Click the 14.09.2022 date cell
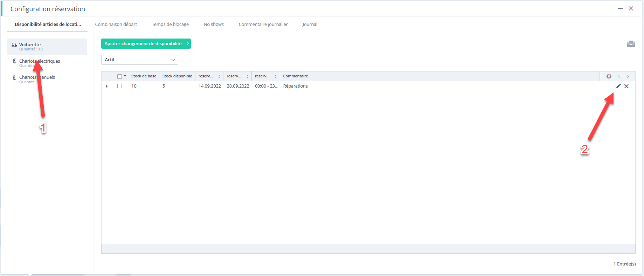Viewport: 644px width, 276px height. (209, 86)
